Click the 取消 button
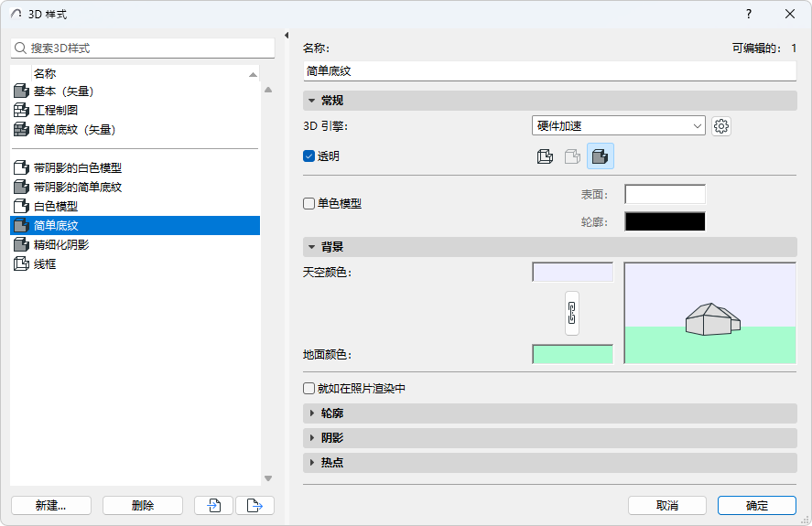 pos(667,505)
